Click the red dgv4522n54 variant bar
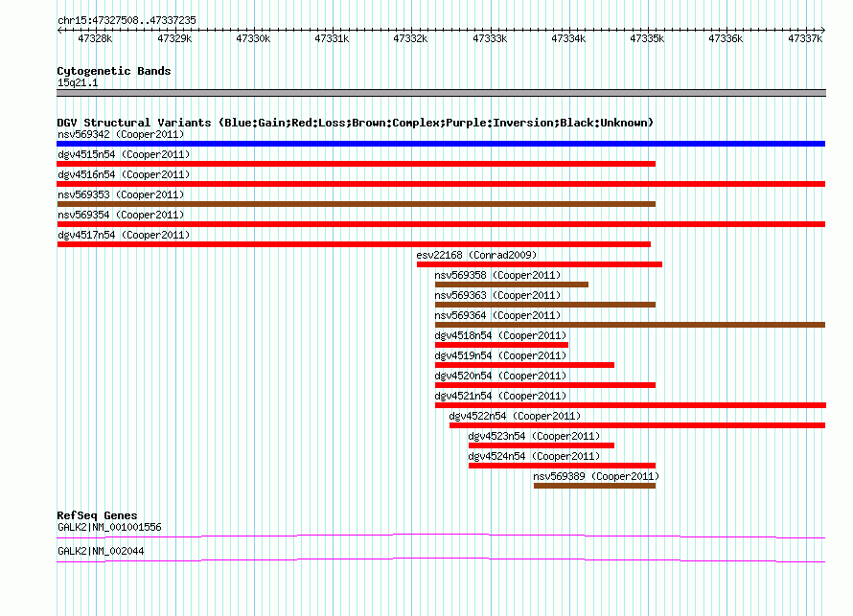This screenshot has height=616, width=853. tap(637, 425)
